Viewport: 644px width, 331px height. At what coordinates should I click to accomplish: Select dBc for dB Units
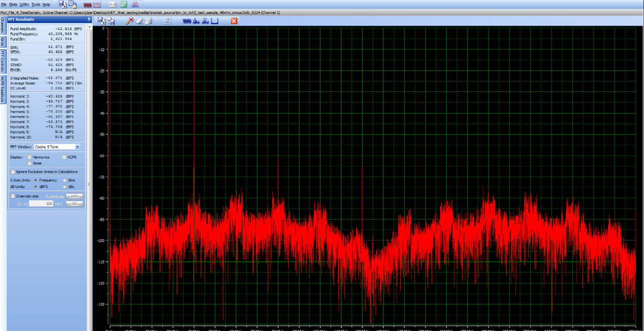pyautogui.click(x=64, y=186)
